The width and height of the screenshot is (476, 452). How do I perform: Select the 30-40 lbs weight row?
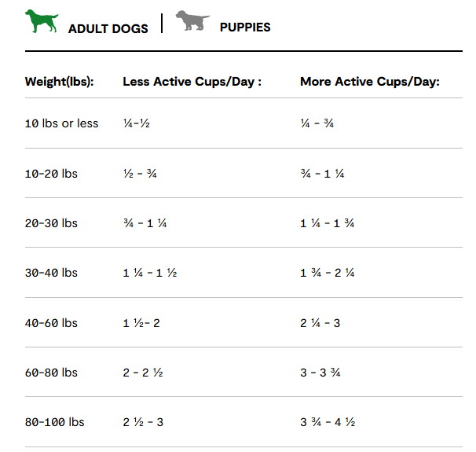coord(51,273)
